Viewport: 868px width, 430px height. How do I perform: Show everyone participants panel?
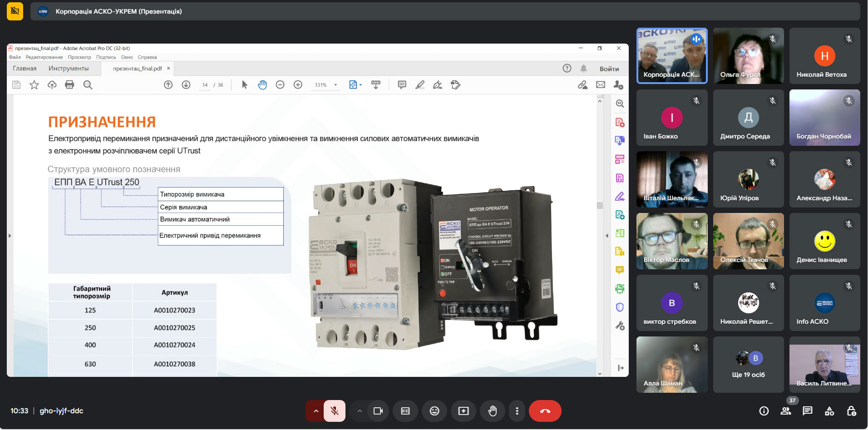[786, 411]
